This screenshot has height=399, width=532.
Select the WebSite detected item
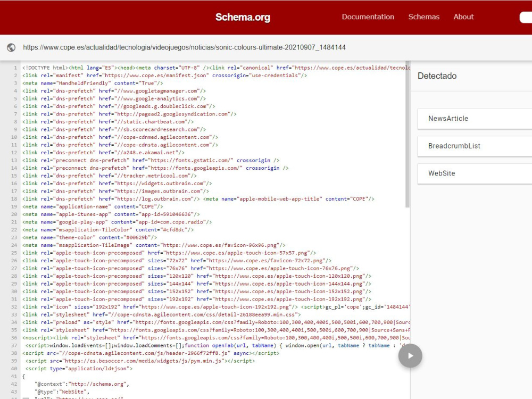click(475, 173)
